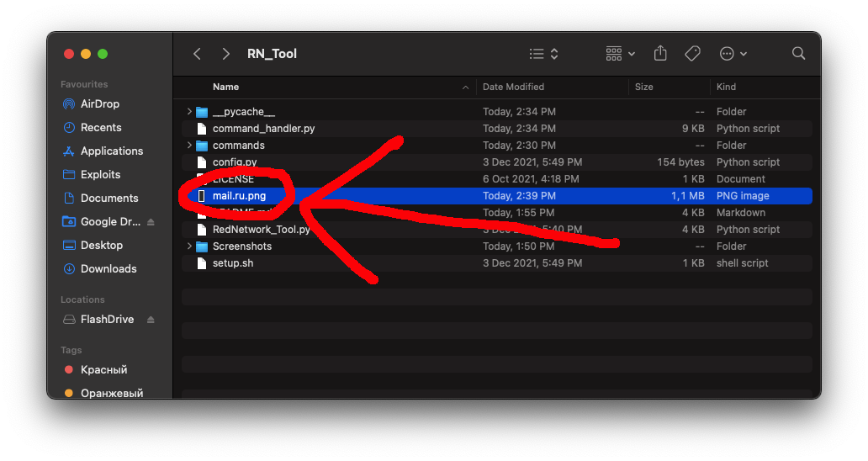Viewport: 868px width, 461px height.
Task: Sort by the Date Modified column header
Action: point(513,87)
